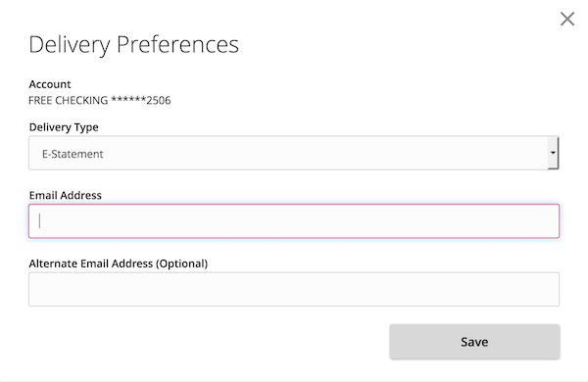Click the (Optional) text of alternate email label
This screenshot has height=382, width=588.
point(182,263)
